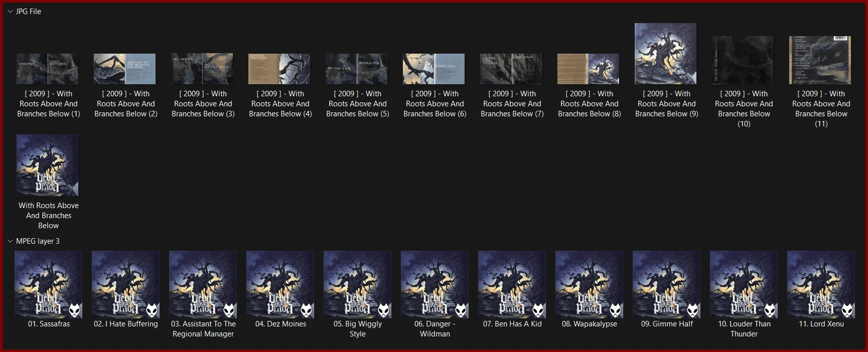Click the file name 06. Danger - Wildman
868x352 pixels.
(x=435, y=329)
